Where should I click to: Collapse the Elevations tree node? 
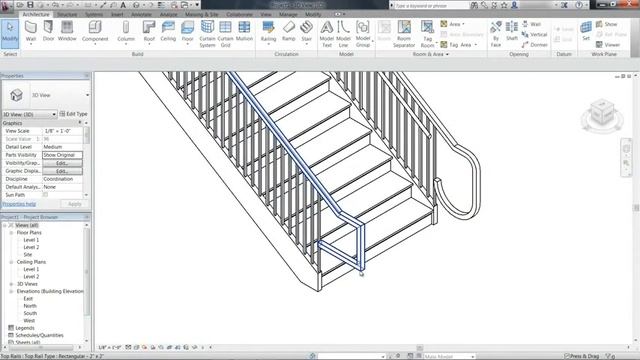11,291
